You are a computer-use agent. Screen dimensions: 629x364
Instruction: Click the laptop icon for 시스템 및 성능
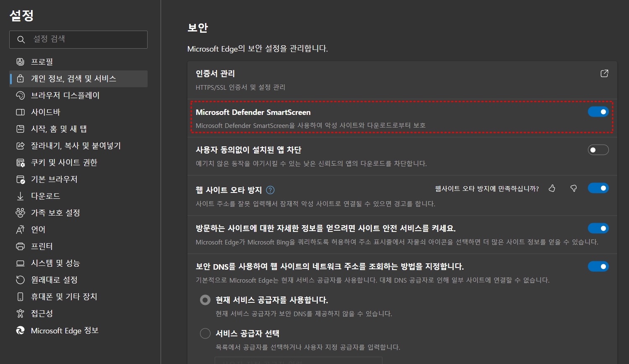(x=20, y=263)
